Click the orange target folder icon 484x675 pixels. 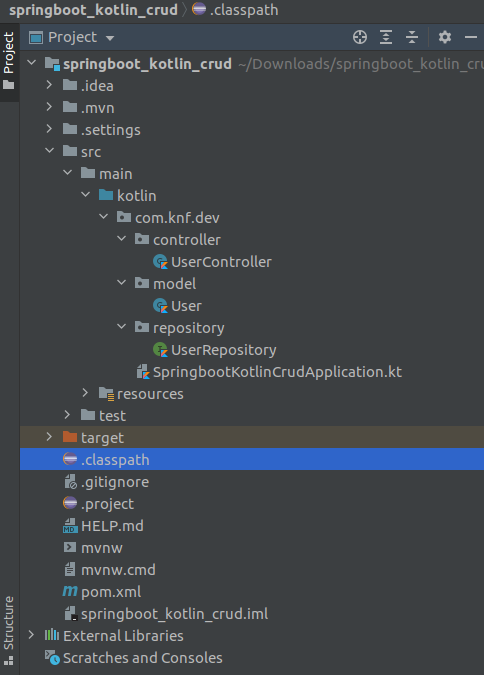pyautogui.click(x=70, y=437)
